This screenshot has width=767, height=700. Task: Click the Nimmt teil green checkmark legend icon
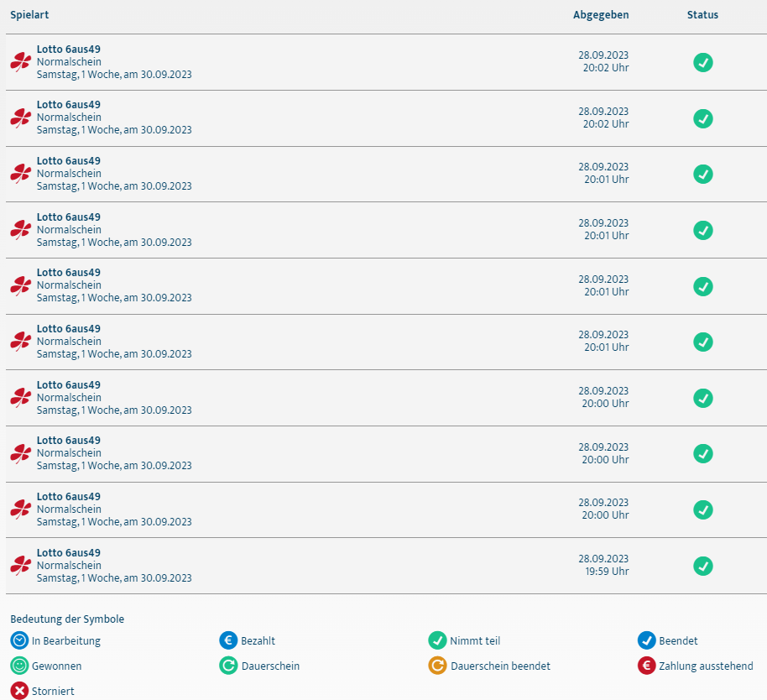[x=437, y=640]
